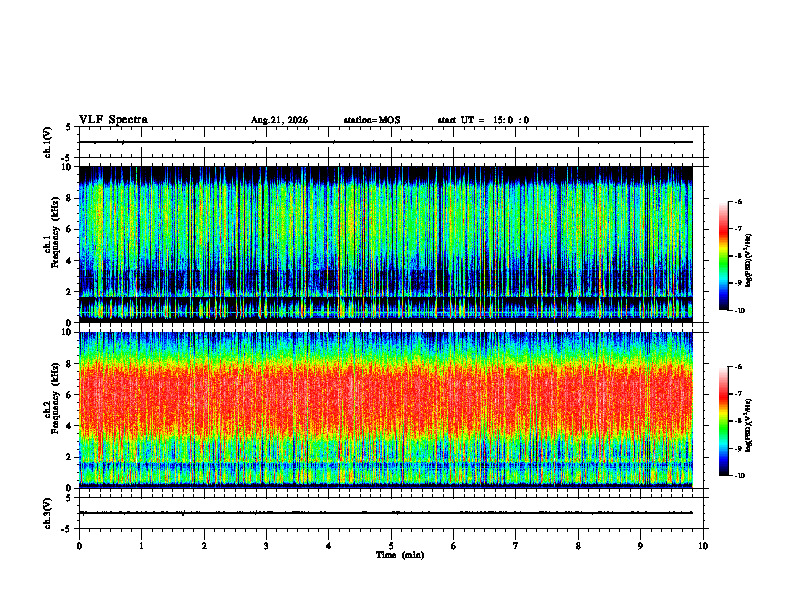Click the ch.1(V) waveform axis label
This screenshot has width=792, height=612.
point(48,142)
